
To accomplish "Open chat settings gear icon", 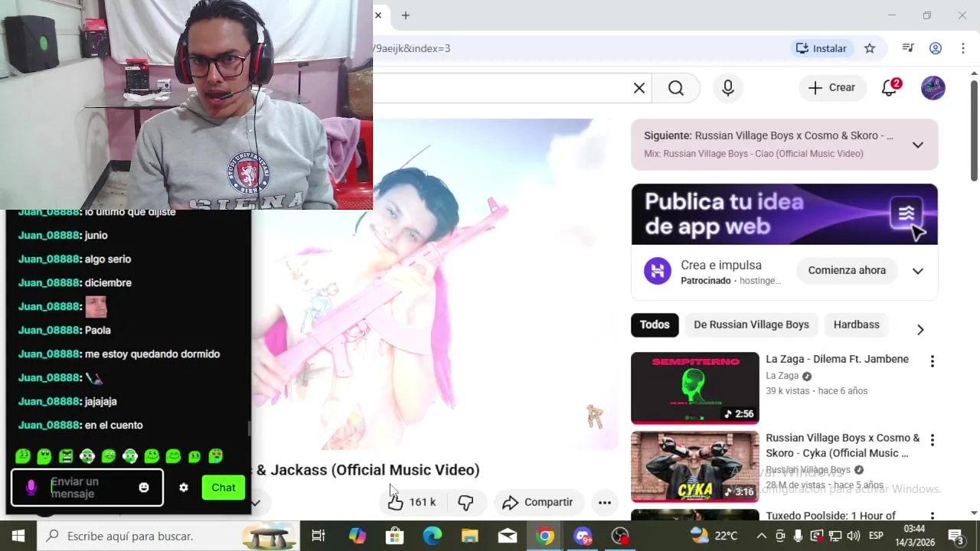I will click(x=184, y=487).
